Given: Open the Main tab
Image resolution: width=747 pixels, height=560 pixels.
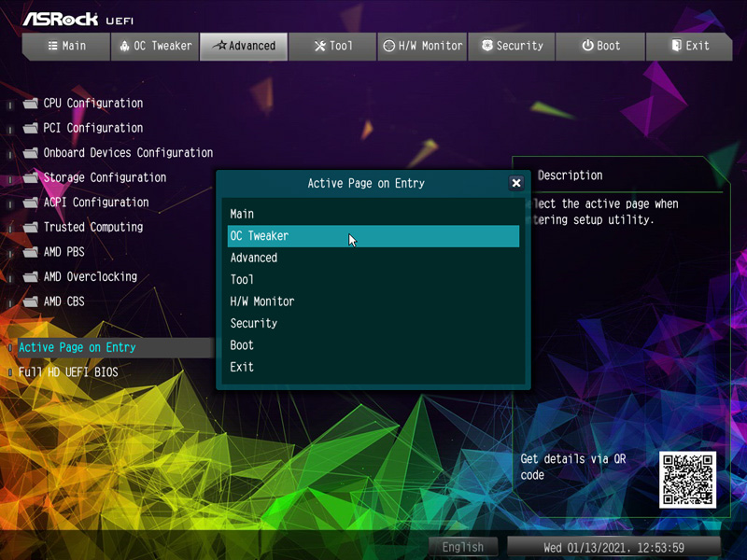Looking at the screenshot, I should tap(66, 46).
